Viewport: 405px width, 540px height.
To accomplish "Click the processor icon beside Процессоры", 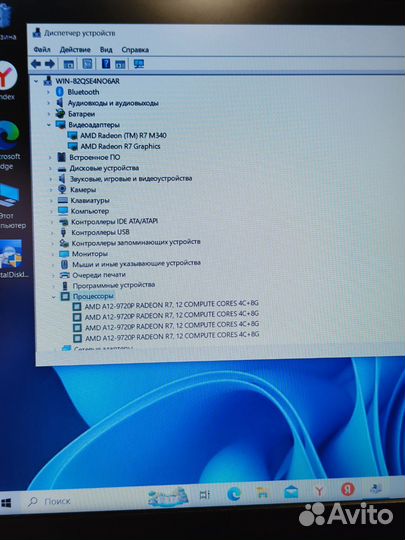I will click(x=65, y=296).
